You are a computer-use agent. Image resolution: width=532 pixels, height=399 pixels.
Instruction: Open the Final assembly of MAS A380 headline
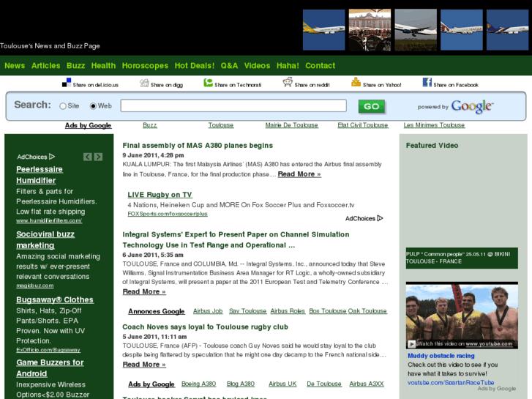point(198,146)
